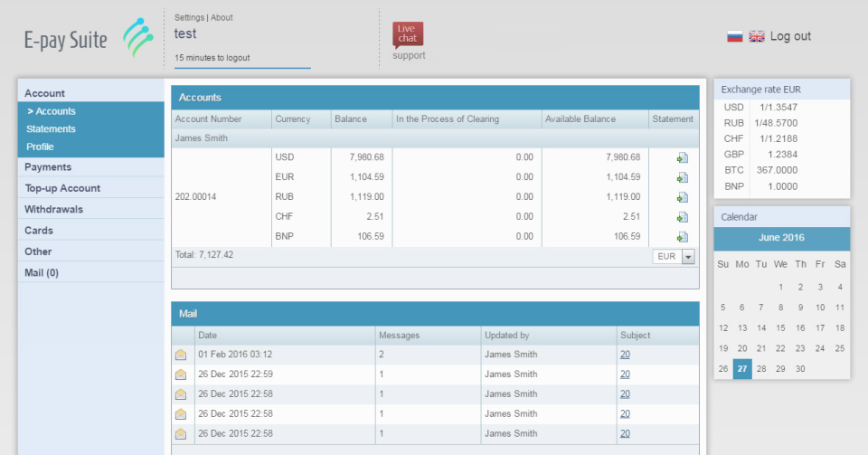Open subject link of 26 Dec 2015 22:59 mail
This screenshot has height=455, width=868.
pyautogui.click(x=625, y=374)
